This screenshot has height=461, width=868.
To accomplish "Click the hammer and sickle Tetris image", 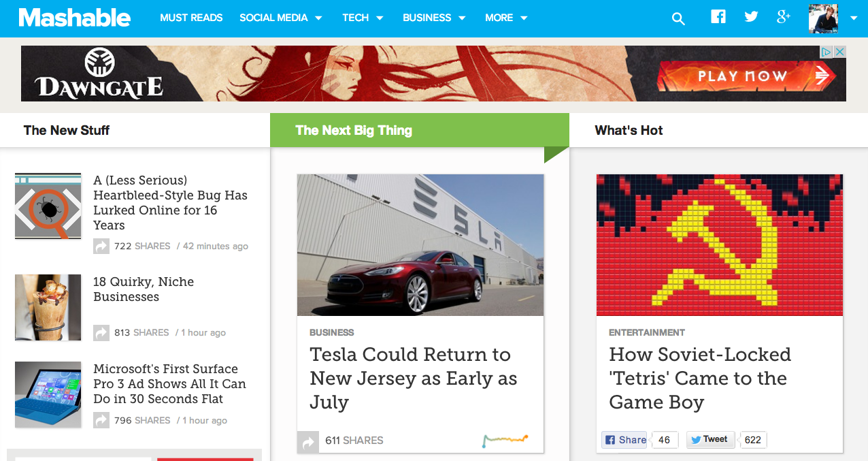I will click(720, 245).
